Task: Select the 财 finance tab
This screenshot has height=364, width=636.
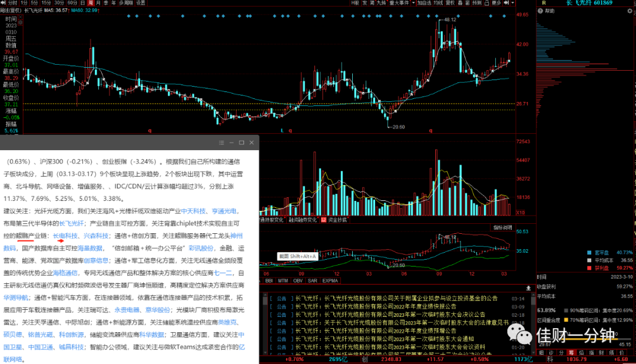Action: pos(601,353)
